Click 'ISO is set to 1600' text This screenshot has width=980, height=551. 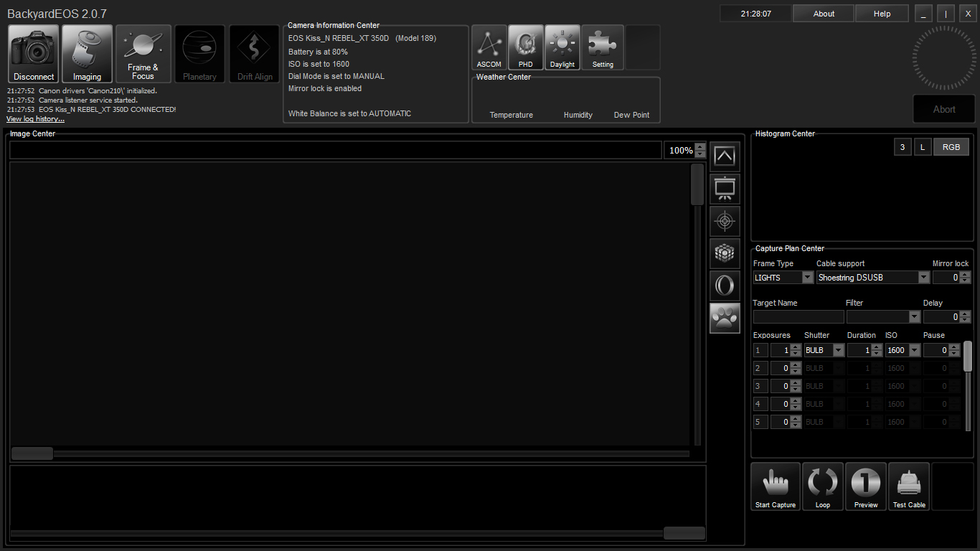[x=319, y=64]
